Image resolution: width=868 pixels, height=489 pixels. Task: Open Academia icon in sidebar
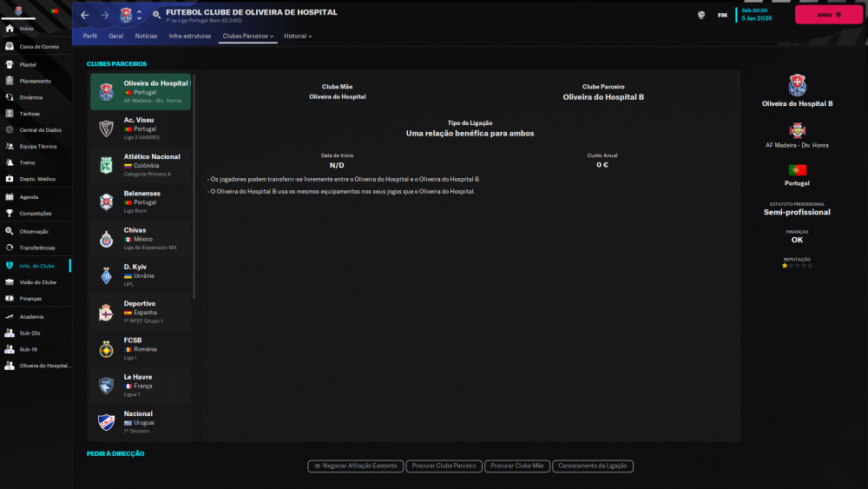click(10, 317)
